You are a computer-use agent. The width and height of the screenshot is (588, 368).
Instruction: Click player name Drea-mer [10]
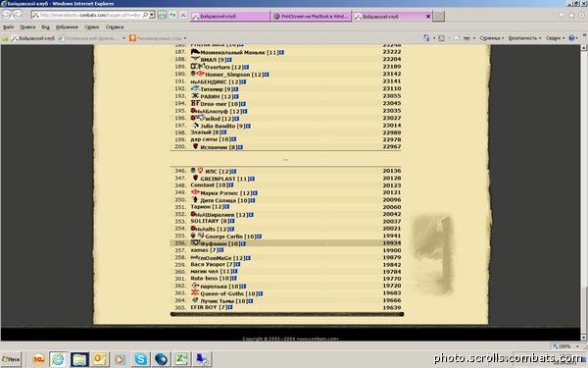click(220, 104)
